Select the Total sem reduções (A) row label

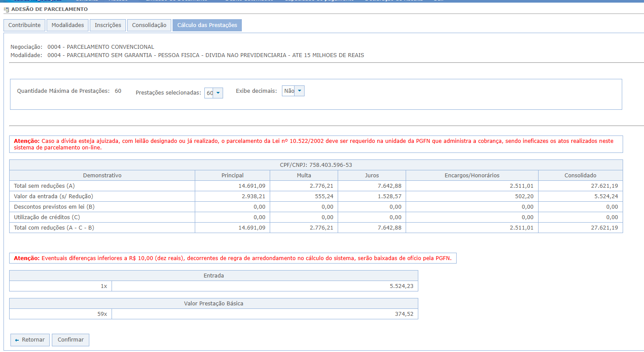(x=44, y=186)
